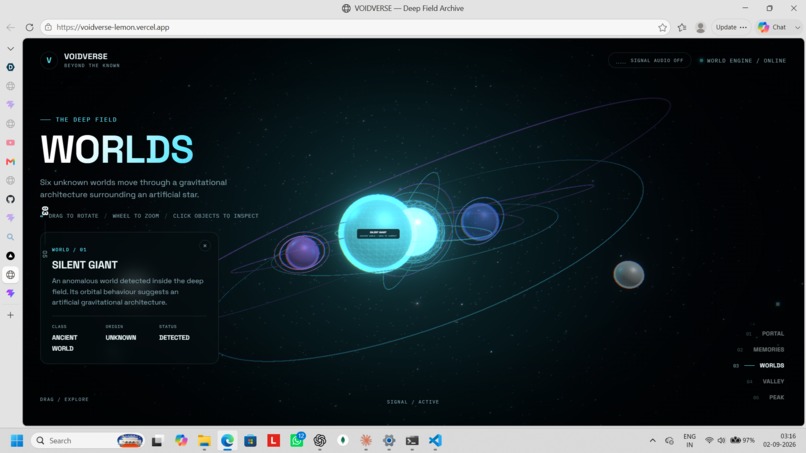Click "CLICK OBJECTS TO INSPECT" hint text
The width and height of the screenshot is (806, 453).
215,216
